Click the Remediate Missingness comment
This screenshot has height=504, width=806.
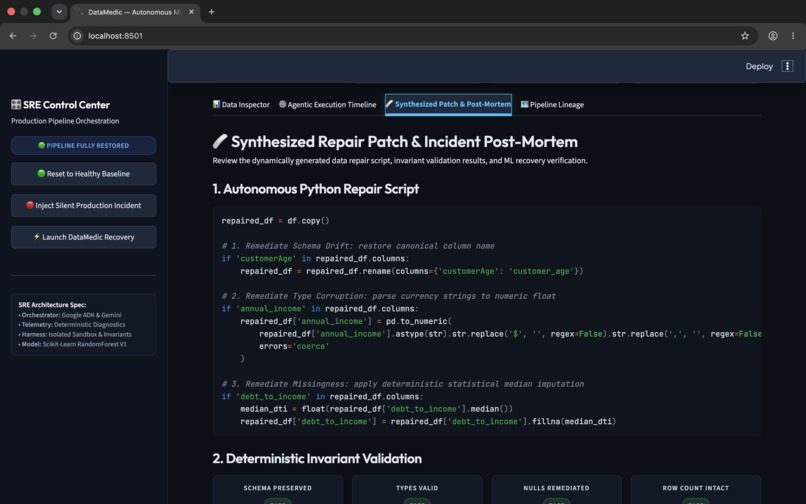(402, 384)
